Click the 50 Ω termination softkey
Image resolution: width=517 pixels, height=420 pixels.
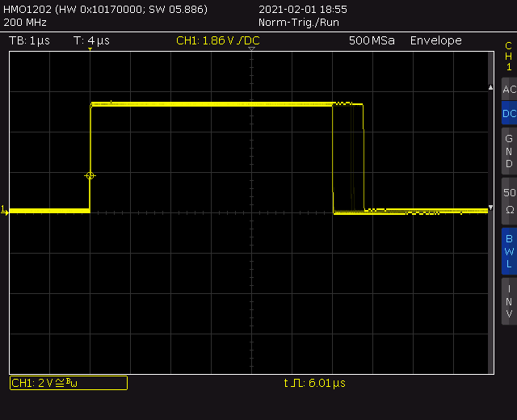pos(508,200)
